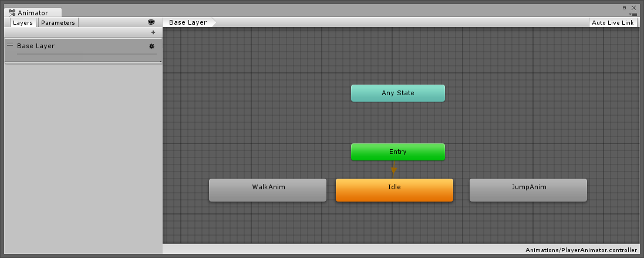
Task: Select the Entry-to-Idle transition arrow
Action: click(x=394, y=169)
